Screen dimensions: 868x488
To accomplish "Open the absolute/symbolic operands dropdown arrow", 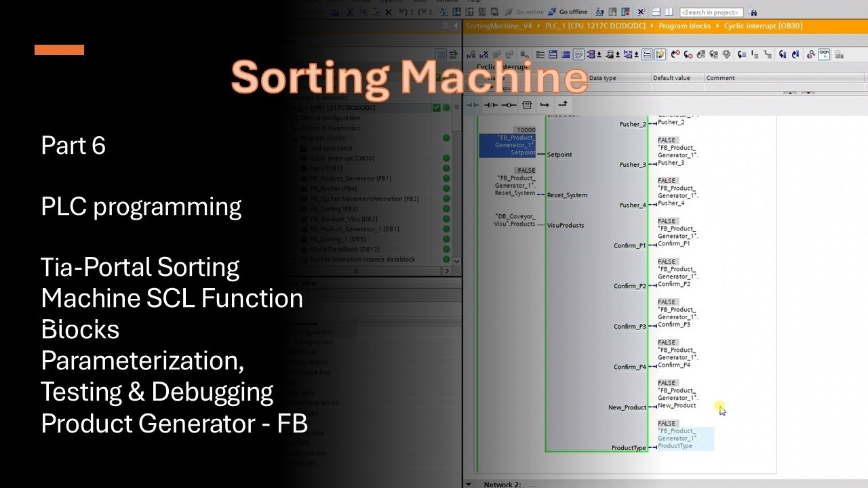I will pyautogui.click(x=598, y=54).
